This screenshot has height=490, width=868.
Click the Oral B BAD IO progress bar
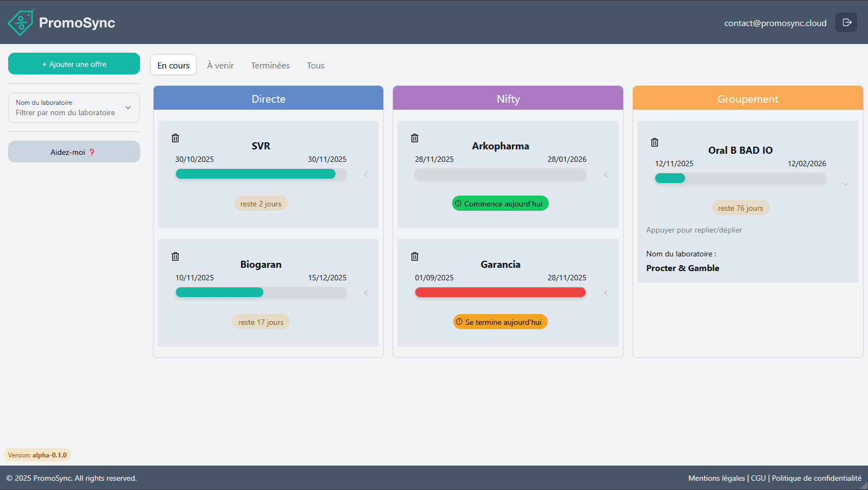coord(740,178)
